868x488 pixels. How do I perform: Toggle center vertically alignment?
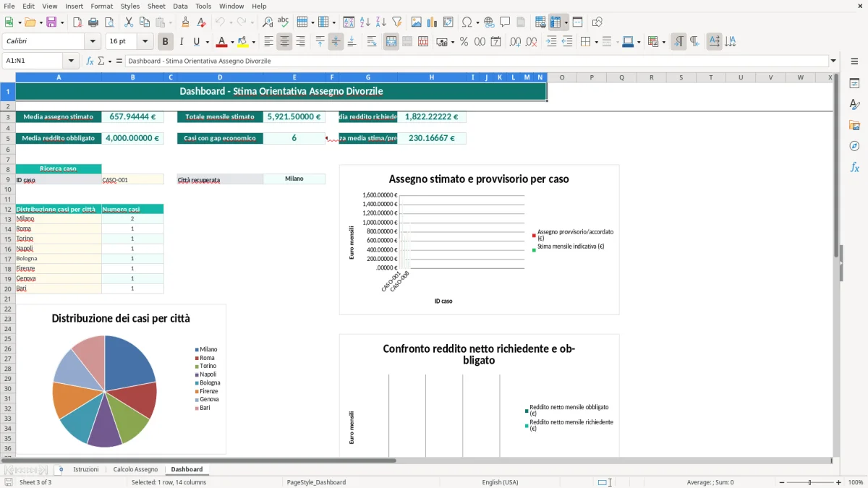[336, 42]
